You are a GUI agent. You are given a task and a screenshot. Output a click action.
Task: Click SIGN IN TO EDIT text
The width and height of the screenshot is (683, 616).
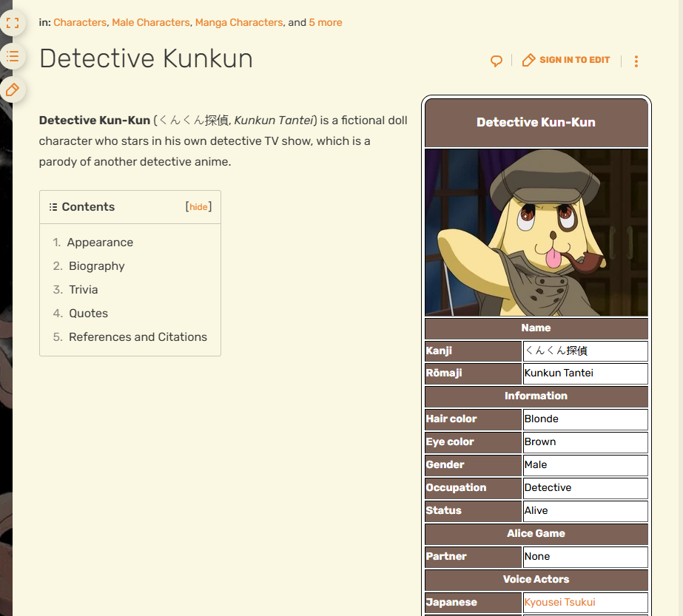coord(574,60)
